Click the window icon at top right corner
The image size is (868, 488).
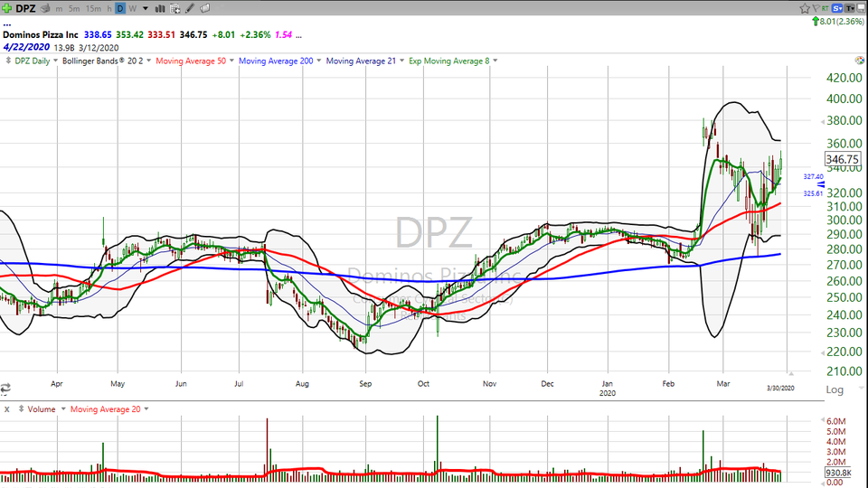point(862,8)
